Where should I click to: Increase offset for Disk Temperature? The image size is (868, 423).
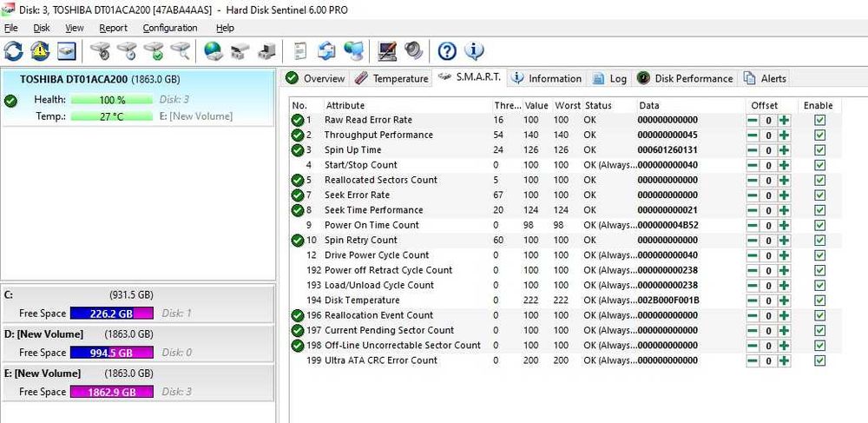[x=784, y=300]
